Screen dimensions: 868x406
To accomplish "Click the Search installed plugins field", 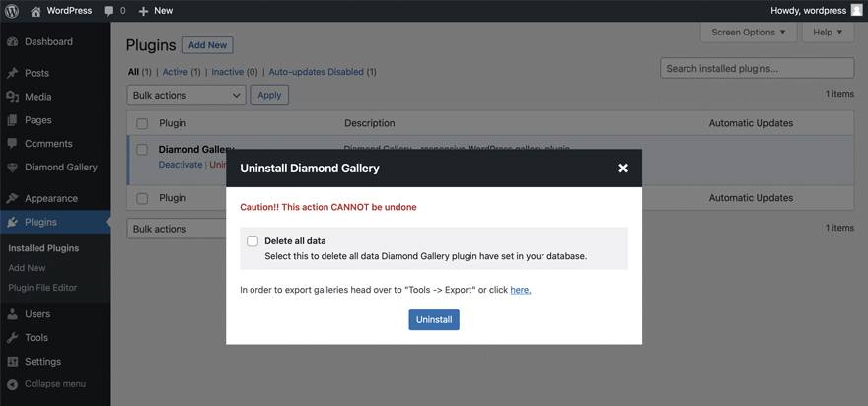I will coord(757,69).
